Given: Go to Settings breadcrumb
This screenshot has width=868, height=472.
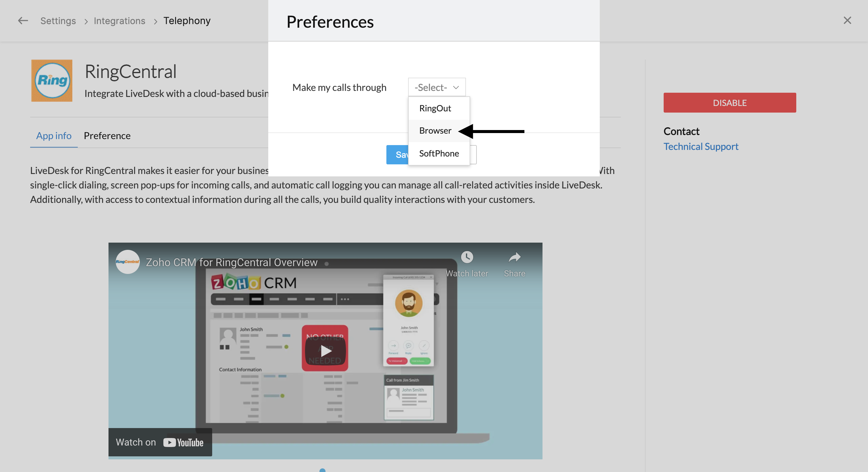Looking at the screenshot, I should point(58,21).
